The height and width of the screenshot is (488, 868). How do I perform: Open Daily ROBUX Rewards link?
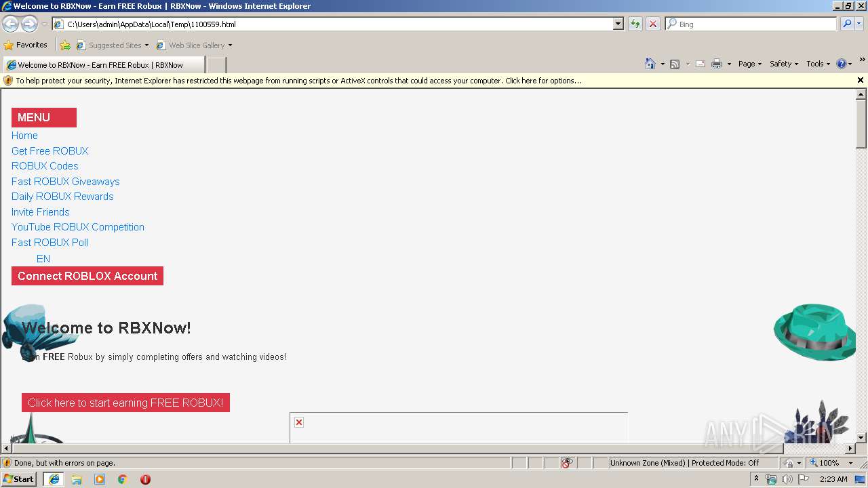point(62,197)
